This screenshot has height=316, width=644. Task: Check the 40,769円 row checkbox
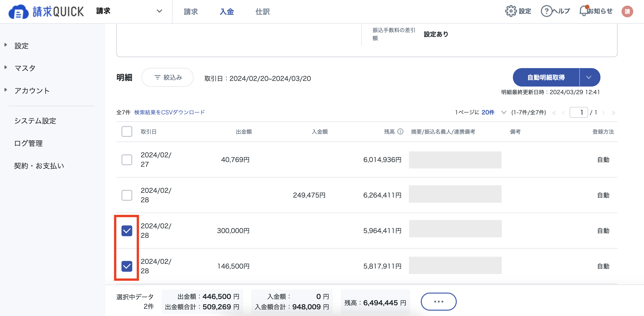[x=127, y=160]
